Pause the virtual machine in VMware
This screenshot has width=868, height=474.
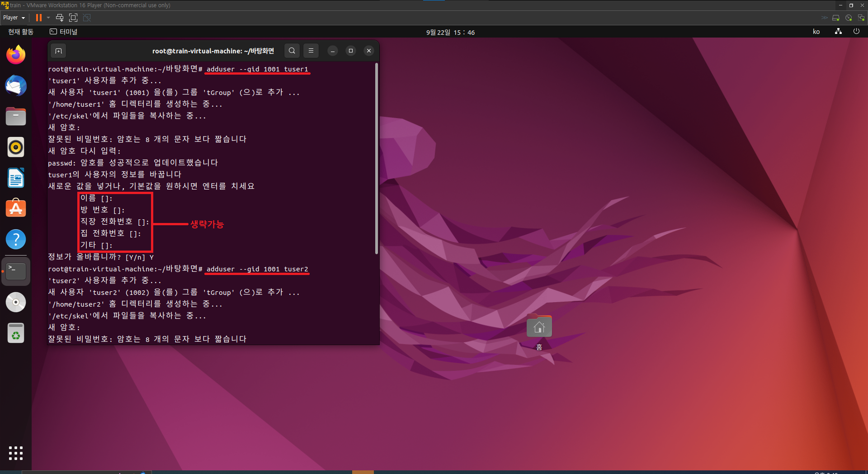[38, 18]
